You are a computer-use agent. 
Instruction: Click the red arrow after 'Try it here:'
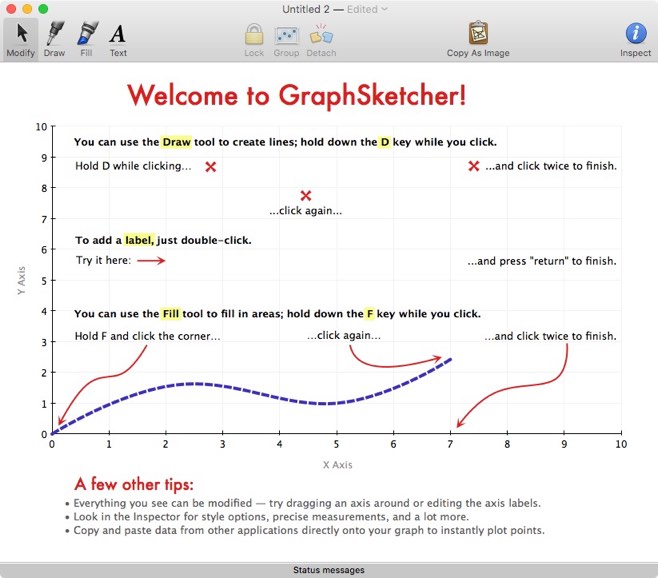(x=151, y=261)
